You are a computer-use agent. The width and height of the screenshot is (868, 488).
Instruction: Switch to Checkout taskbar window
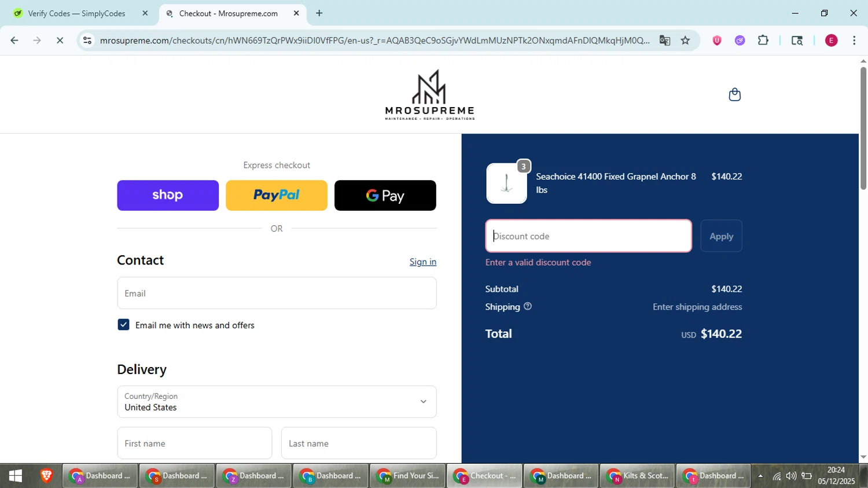coord(484,476)
